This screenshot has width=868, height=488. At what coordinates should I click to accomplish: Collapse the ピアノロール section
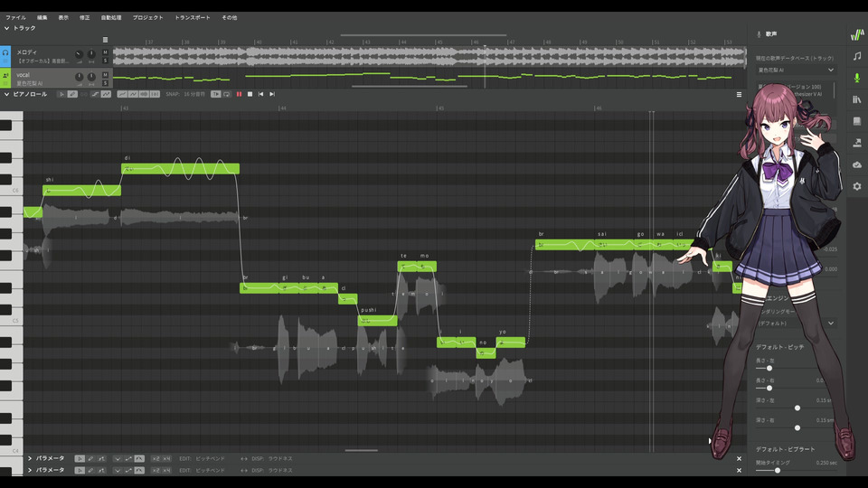pos(6,94)
